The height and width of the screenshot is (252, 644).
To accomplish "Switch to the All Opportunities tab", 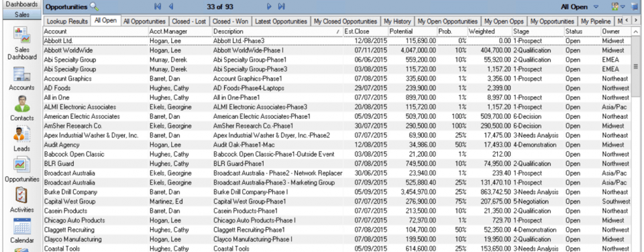I will 145,22.
